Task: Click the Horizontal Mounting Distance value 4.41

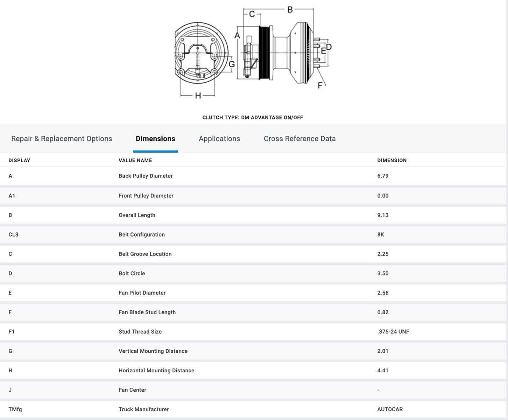Action: pyautogui.click(x=383, y=370)
